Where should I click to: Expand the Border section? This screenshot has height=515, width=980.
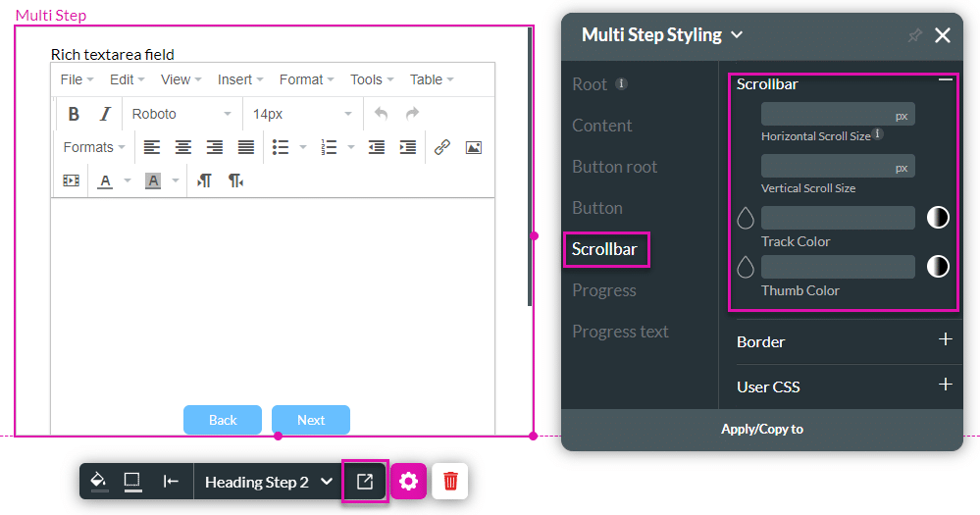pyautogui.click(x=945, y=339)
